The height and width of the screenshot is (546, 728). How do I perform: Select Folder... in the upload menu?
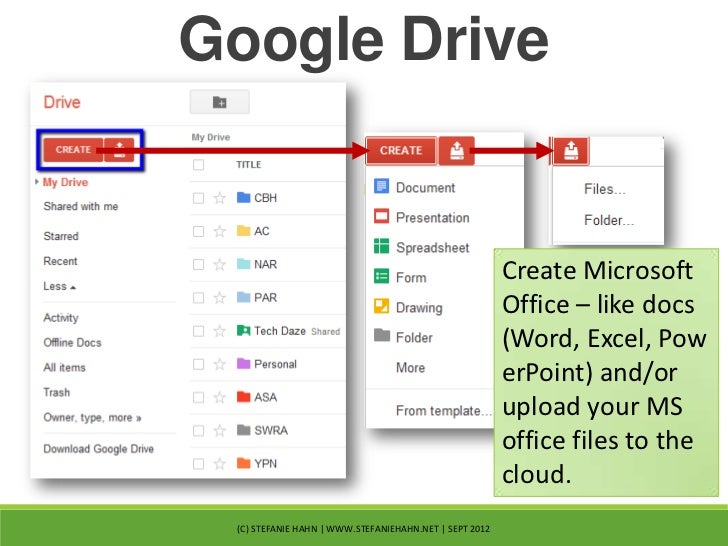(x=609, y=220)
